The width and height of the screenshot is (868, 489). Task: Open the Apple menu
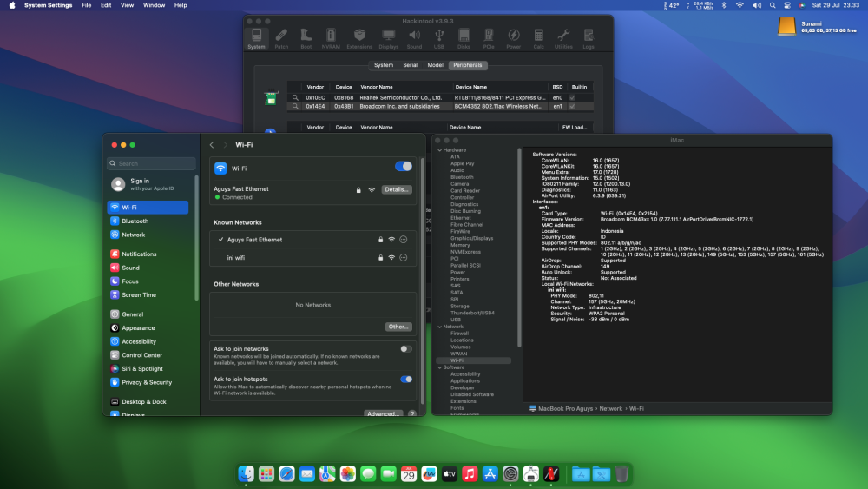click(x=12, y=5)
